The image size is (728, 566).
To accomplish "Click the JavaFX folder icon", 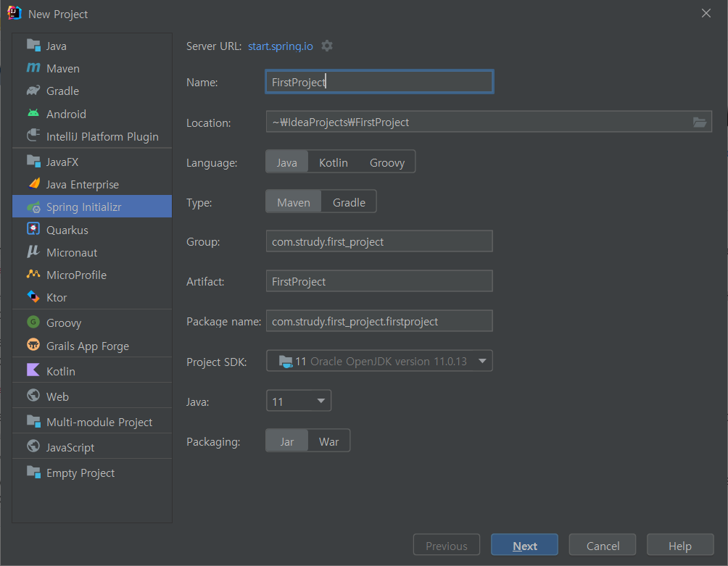I will point(33,162).
